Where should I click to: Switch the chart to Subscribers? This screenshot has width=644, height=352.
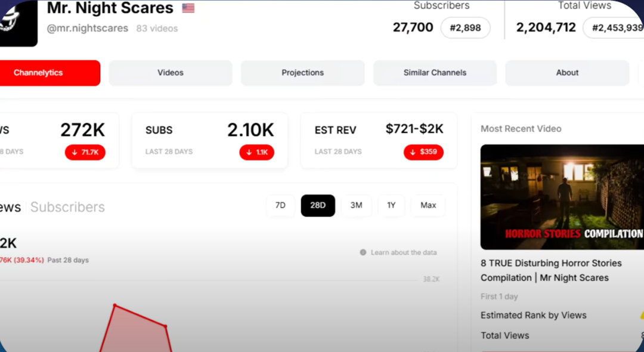(x=67, y=207)
